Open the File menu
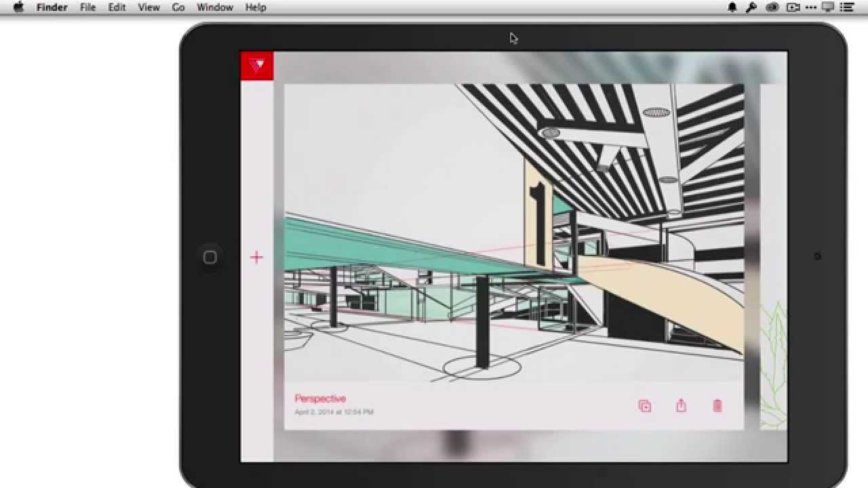Image resolution: width=868 pixels, height=488 pixels. click(87, 7)
